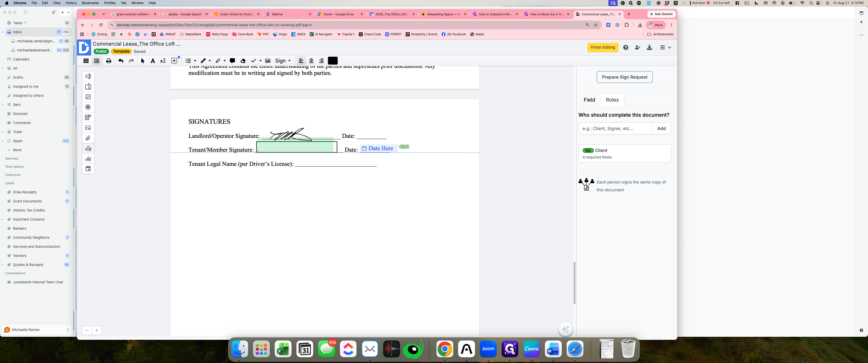The height and width of the screenshot is (363, 868).
Task: Select the Signature field tool
Action: point(88,148)
